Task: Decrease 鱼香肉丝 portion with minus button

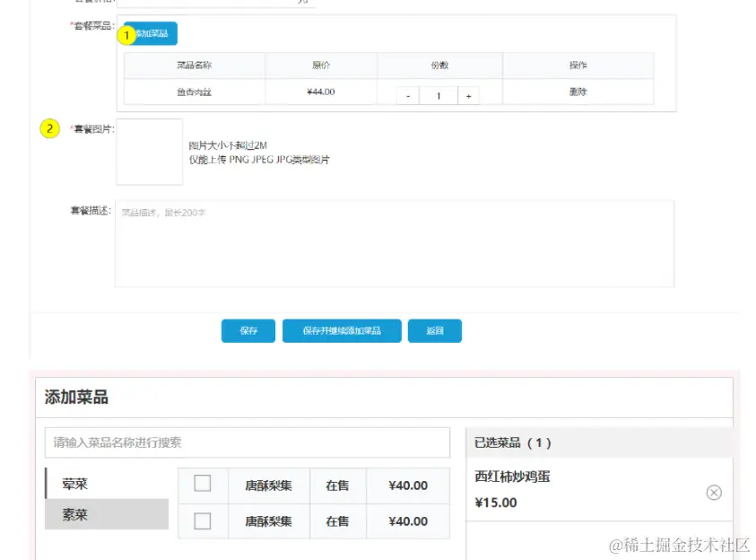Action: click(x=408, y=96)
